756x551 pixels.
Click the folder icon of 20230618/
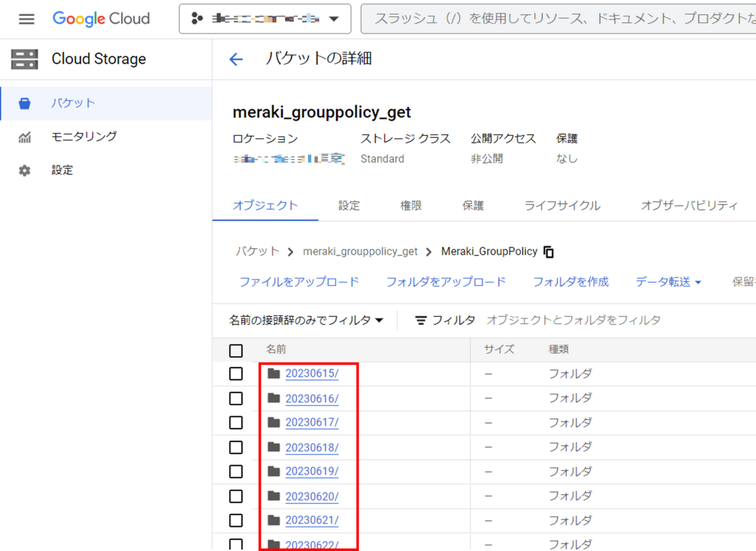(x=273, y=447)
